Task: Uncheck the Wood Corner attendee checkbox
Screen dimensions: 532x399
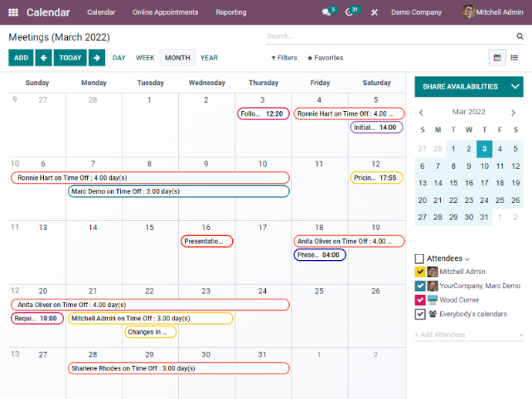Action: pyautogui.click(x=420, y=299)
